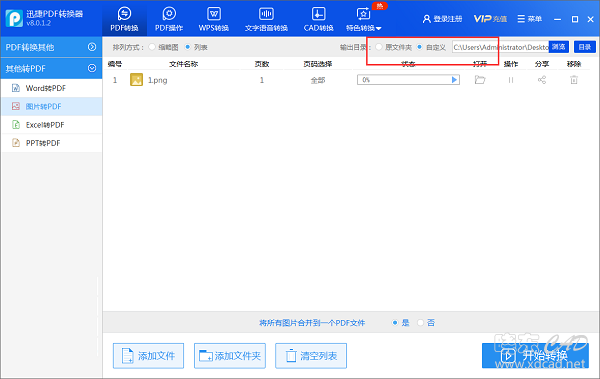Select Word转PDF in sidebar
Image resolution: width=600 pixels, height=379 pixels.
(51, 88)
